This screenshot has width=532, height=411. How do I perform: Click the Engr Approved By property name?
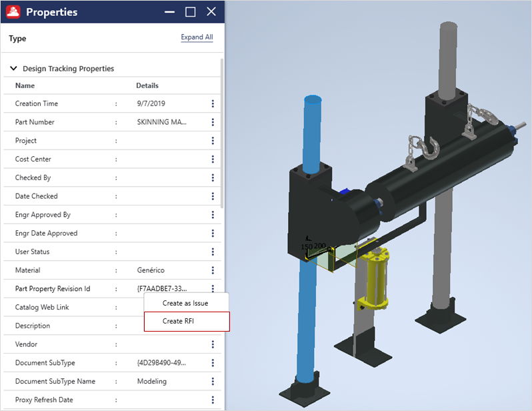tap(43, 215)
